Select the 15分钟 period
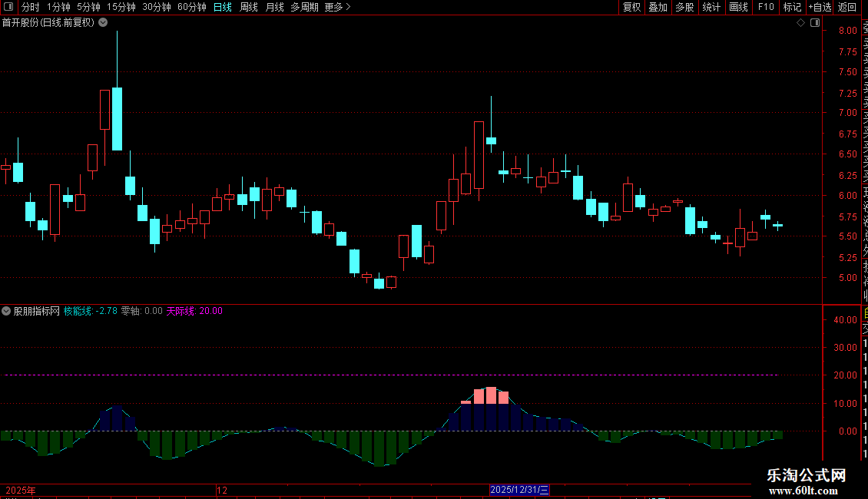This screenshot has width=868, height=499. (121, 7)
